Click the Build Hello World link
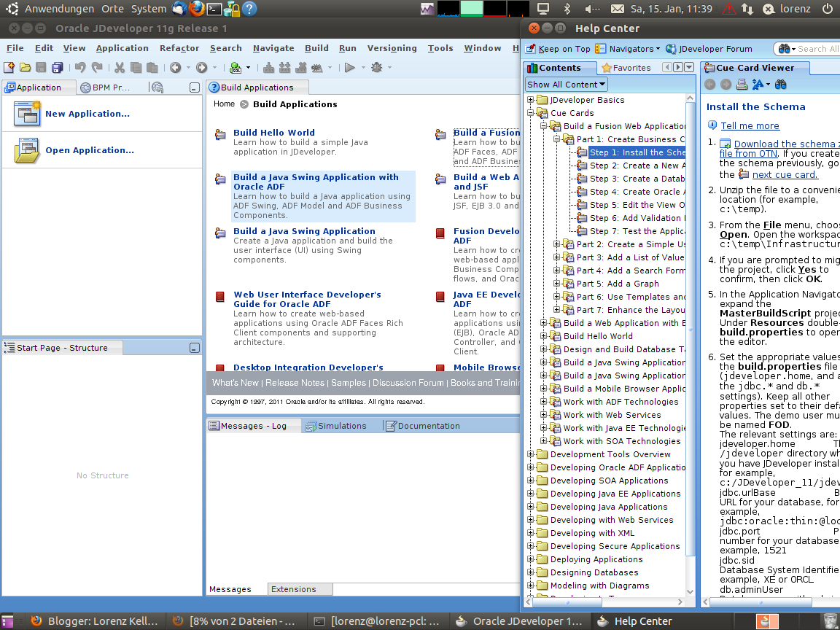This screenshot has height=630, width=840. [x=273, y=132]
